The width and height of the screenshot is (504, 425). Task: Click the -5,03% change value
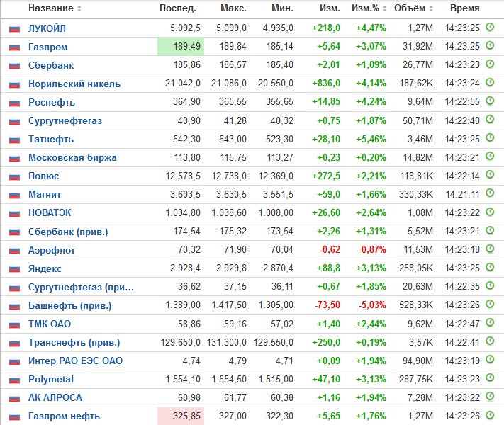(372, 305)
